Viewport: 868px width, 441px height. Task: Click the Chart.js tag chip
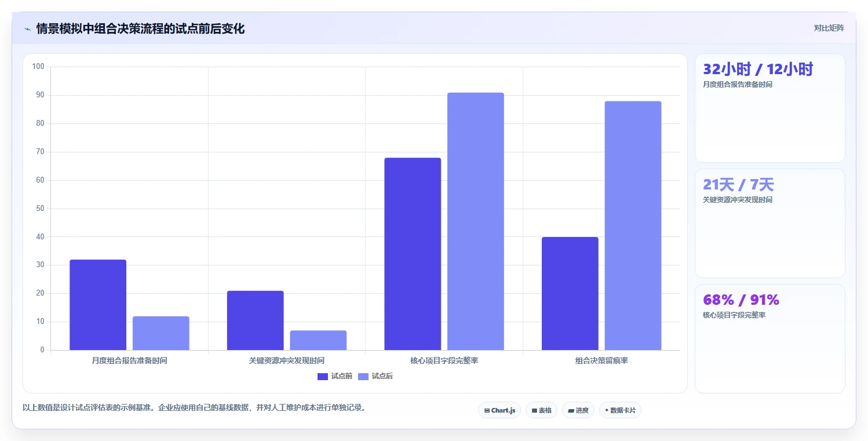pos(499,410)
